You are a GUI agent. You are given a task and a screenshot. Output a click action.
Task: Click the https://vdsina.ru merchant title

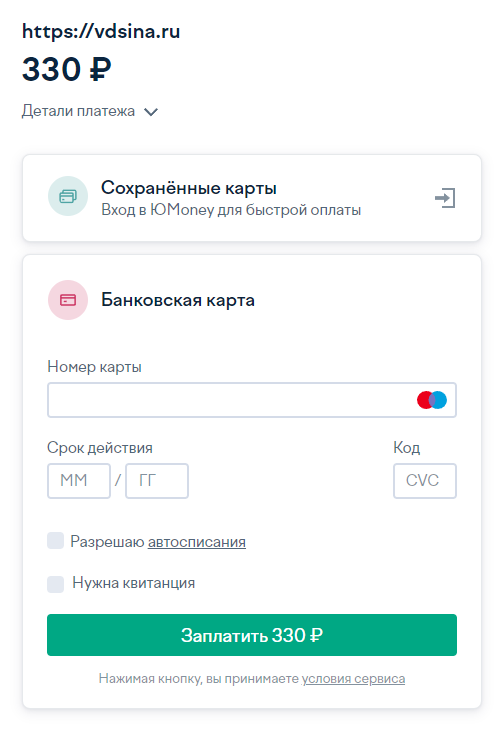click(x=101, y=32)
